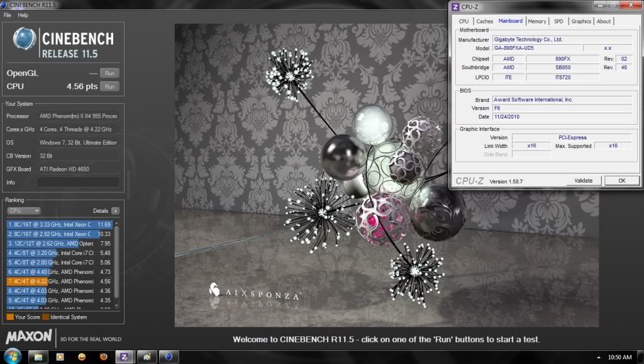Viewport: 644px width, 364px height.
Task: Run the OpenGL benchmark
Action: point(109,73)
